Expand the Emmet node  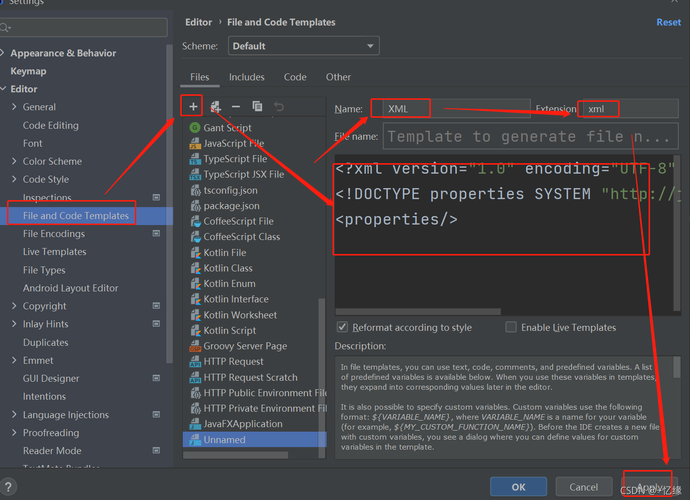click(14, 360)
